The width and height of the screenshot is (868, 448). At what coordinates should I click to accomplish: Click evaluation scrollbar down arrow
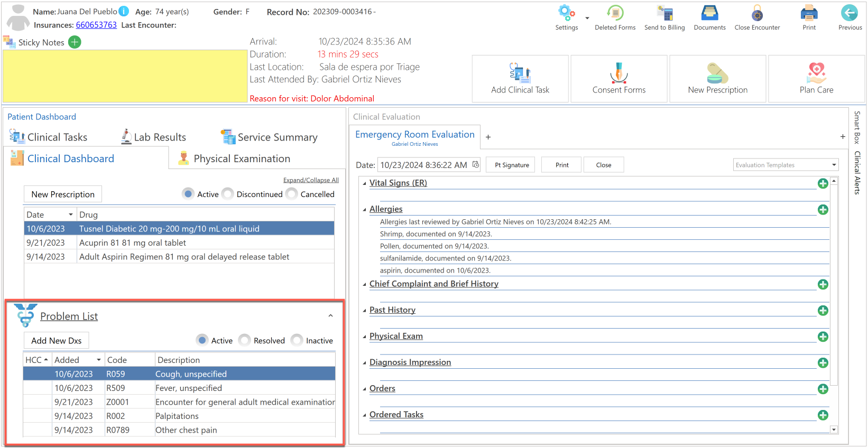[834, 430]
